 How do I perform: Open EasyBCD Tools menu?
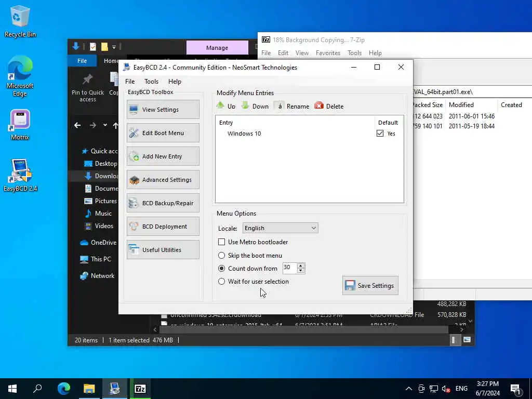point(151,82)
